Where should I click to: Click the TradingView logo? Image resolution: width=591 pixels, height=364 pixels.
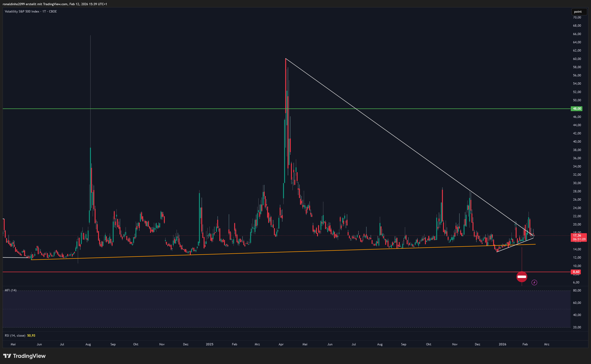tap(24, 356)
